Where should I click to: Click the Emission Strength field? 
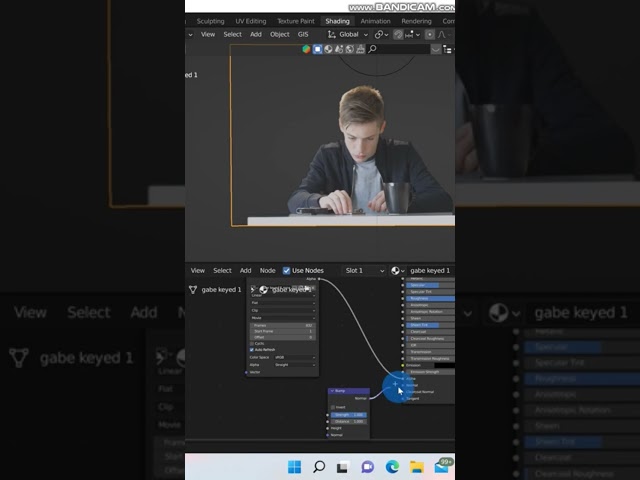pos(430,372)
